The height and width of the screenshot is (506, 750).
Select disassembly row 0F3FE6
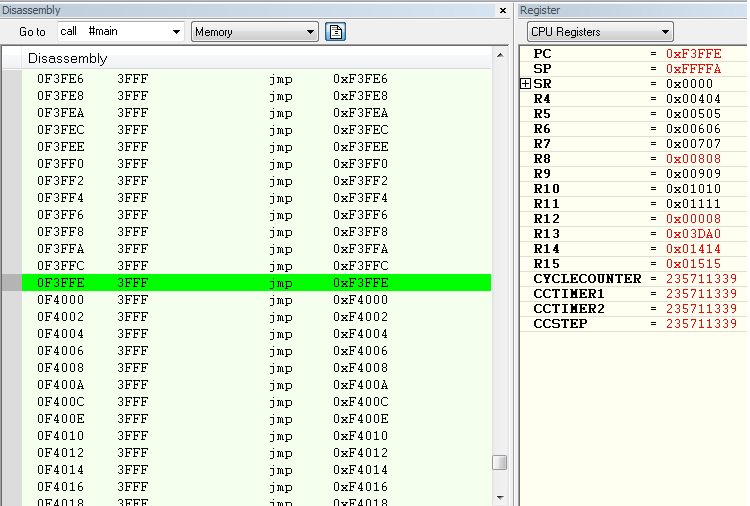coord(256,78)
